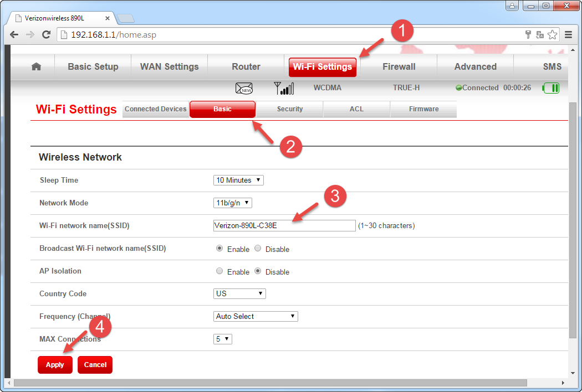Open the saved password key icon
582x392 pixels.
(528, 35)
